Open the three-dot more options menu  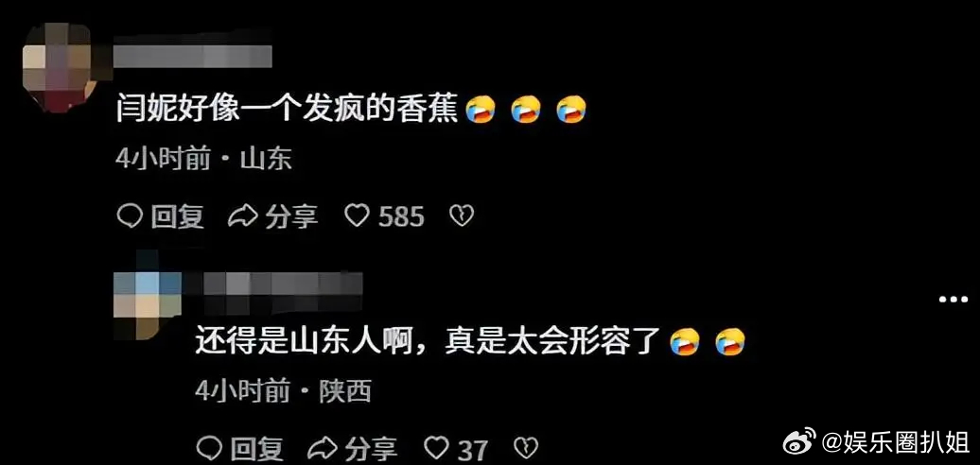pos(954,300)
